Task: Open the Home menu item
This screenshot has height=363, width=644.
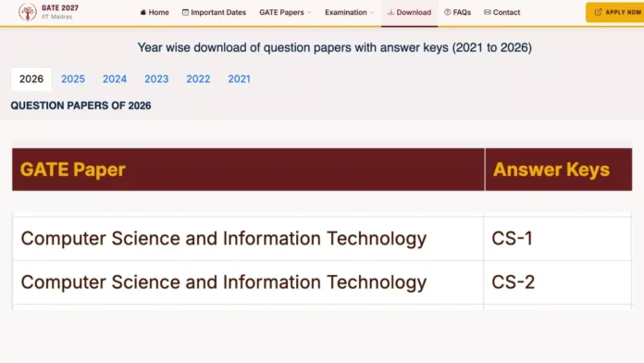Action: [155, 12]
